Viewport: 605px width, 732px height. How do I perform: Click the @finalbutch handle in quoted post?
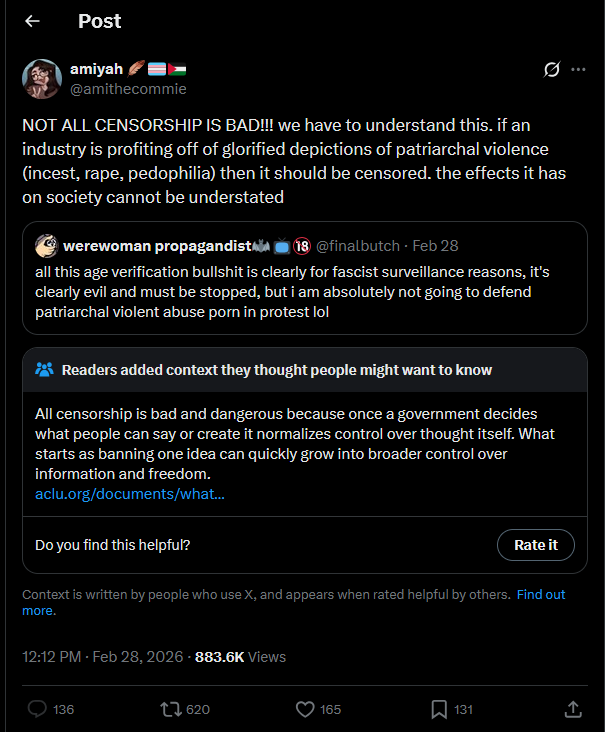point(358,246)
